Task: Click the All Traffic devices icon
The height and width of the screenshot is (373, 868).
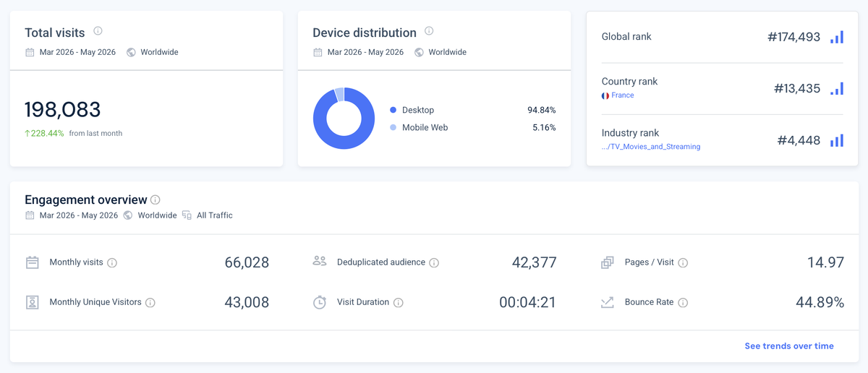Action: (187, 215)
